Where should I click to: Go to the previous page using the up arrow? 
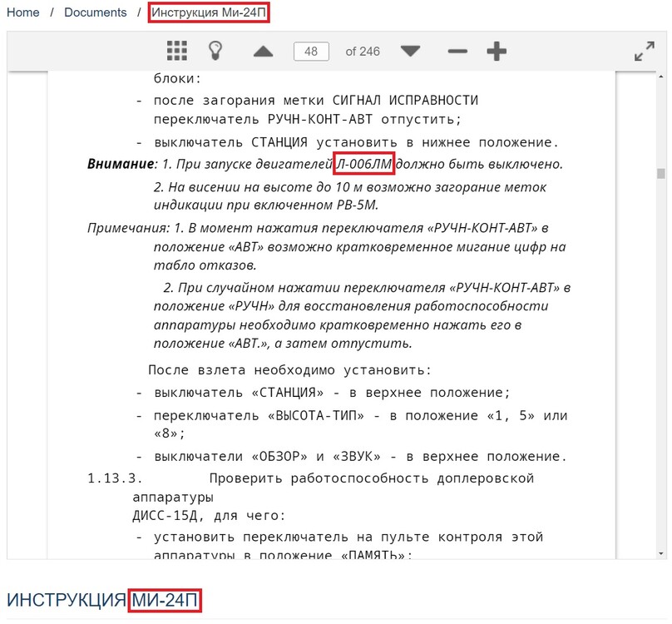coord(262,51)
